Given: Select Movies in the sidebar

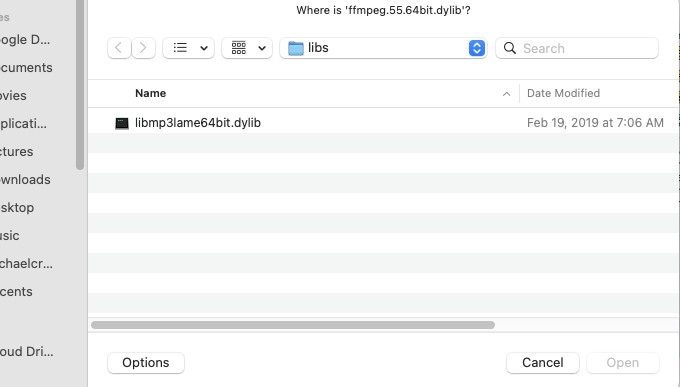Looking at the screenshot, I should tap(13, 95).
